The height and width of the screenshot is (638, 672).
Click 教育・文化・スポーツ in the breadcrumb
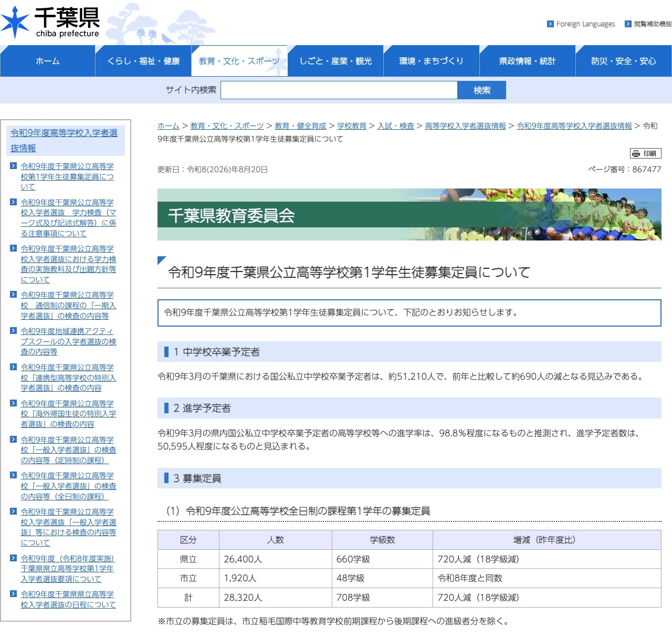click(x=227, y=126)
